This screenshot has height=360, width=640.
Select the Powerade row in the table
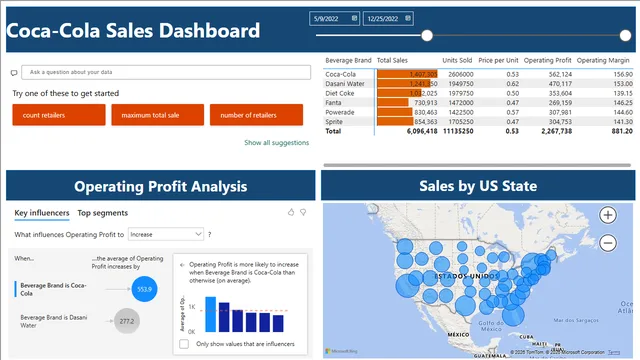(479, 112)
